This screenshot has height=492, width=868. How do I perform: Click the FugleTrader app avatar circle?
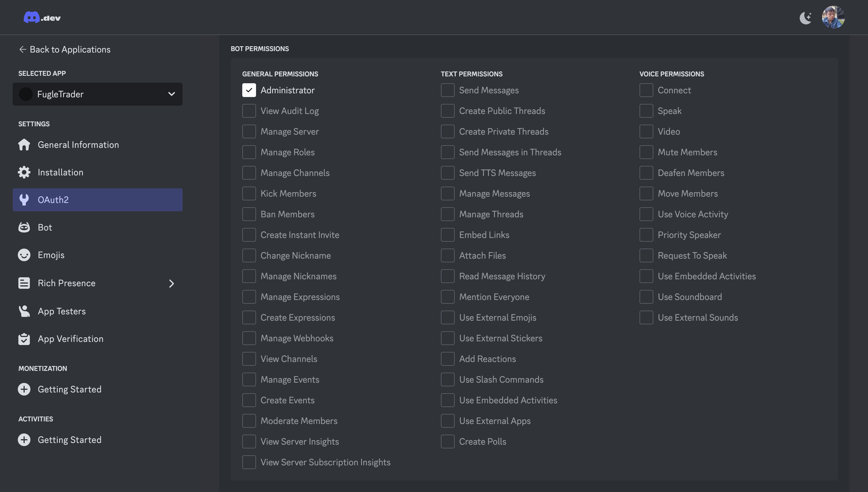click(x=26, y=94)
